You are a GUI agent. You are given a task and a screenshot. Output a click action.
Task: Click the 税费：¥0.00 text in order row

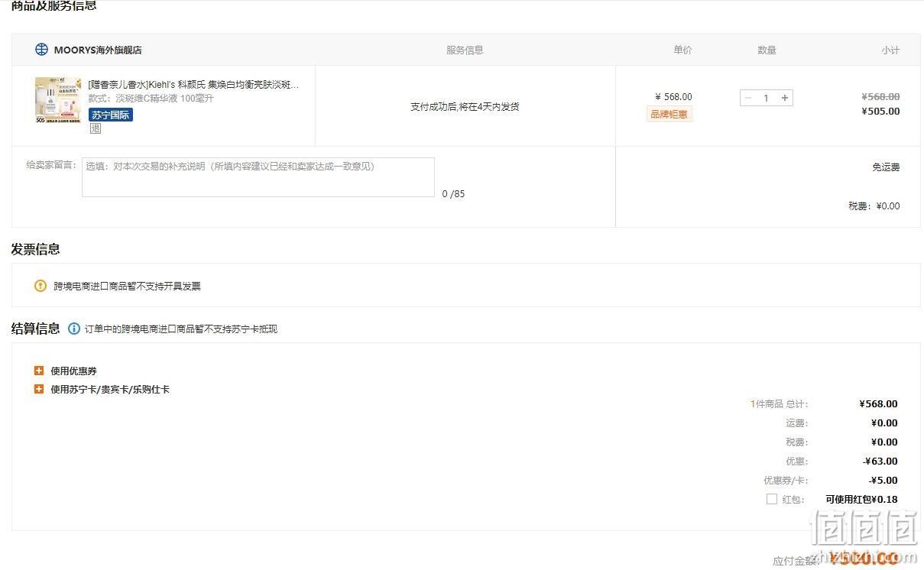click(874, 206)
